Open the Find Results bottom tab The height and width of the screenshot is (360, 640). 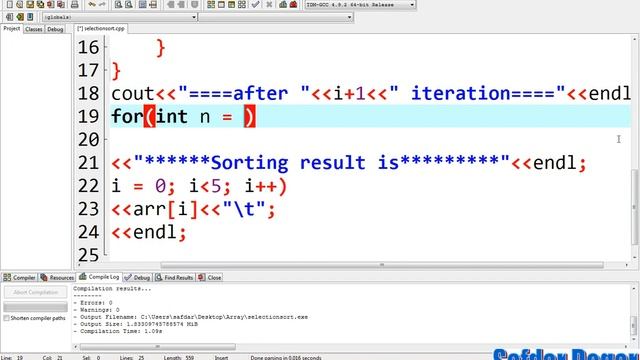[x=174, y=278]
